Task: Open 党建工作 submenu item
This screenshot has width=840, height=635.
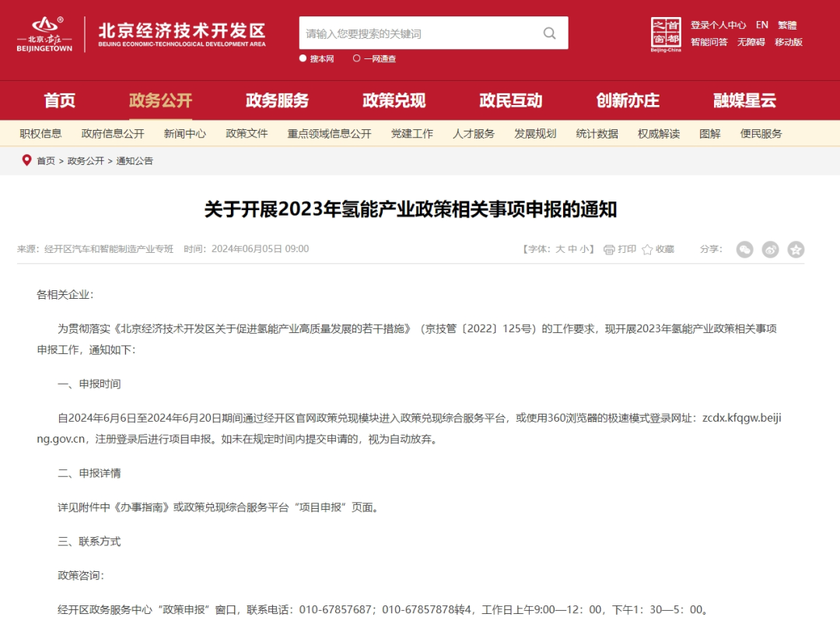Action: coord(412,133)
